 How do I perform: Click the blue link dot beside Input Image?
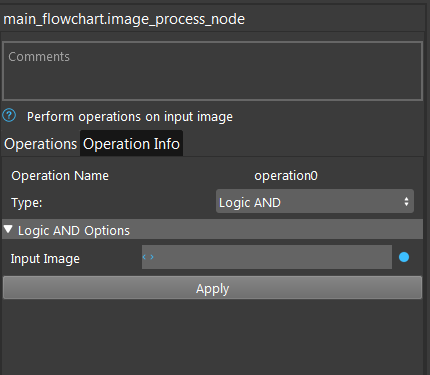click(x=404, y=257)
